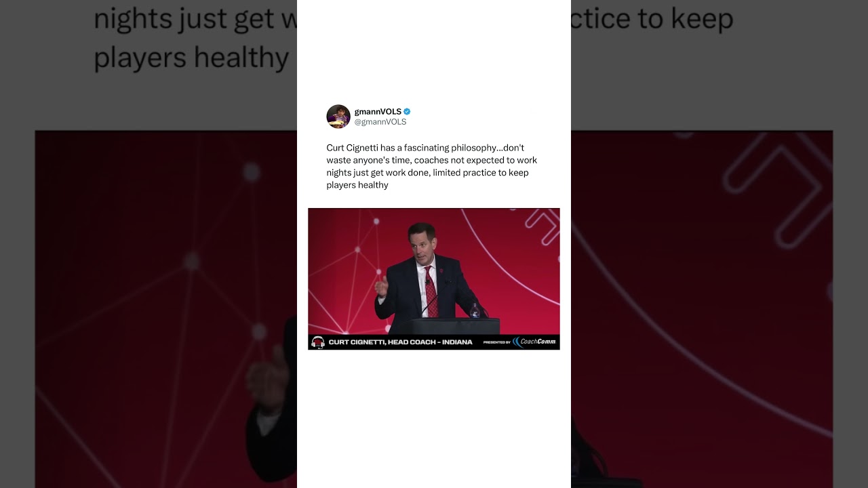
Task: Click the blurred red background on the left
Action: [166, 305]
